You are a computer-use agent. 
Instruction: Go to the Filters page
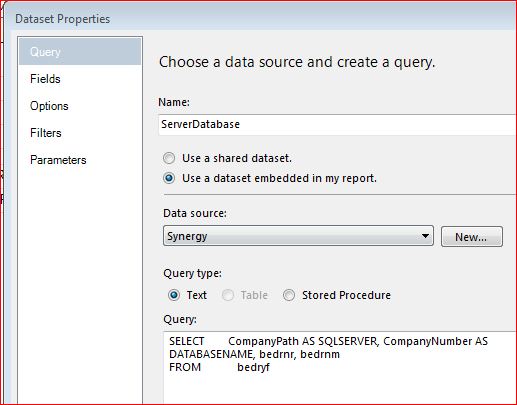pos(46,133)
